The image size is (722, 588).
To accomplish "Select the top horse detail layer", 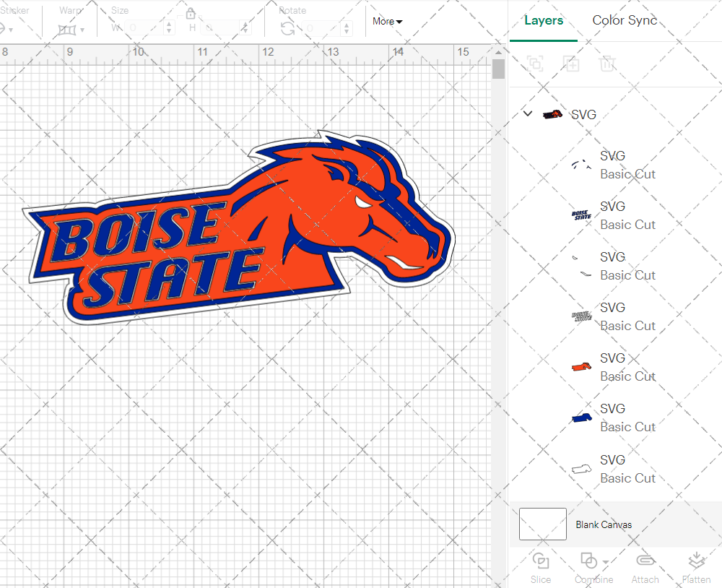I will (x=581, y=165).
